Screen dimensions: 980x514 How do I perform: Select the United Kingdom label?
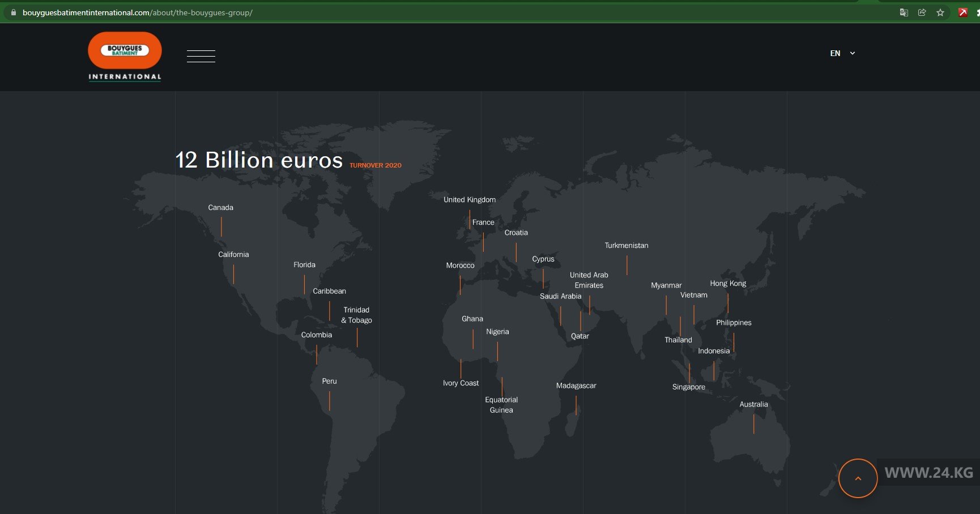(x=470, y=200)
